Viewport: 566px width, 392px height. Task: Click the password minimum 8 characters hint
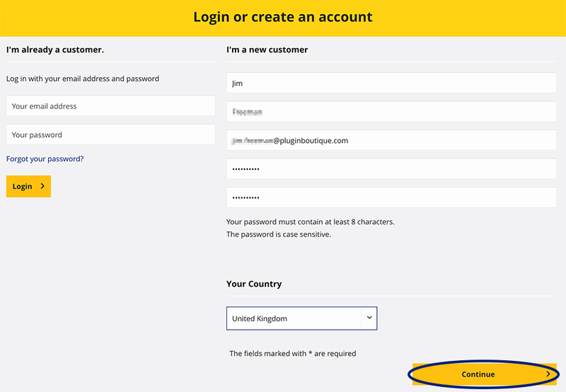pos(310,221)
